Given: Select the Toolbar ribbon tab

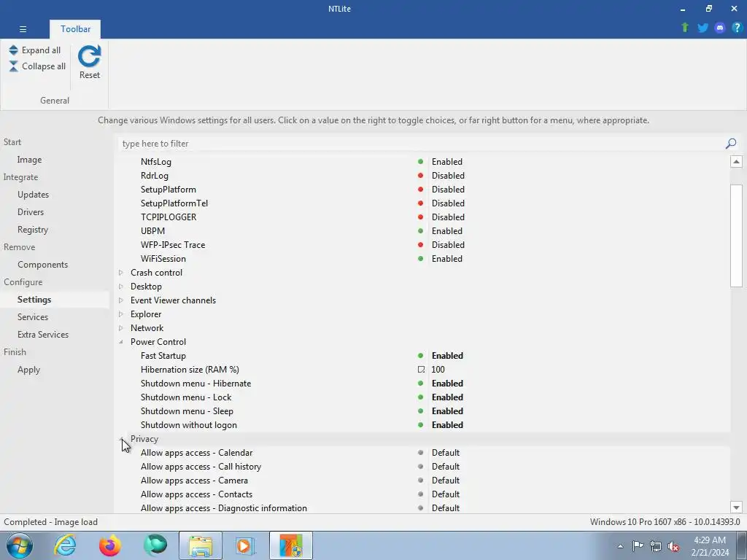Looking at the screenshot, I should pos(75,29).
